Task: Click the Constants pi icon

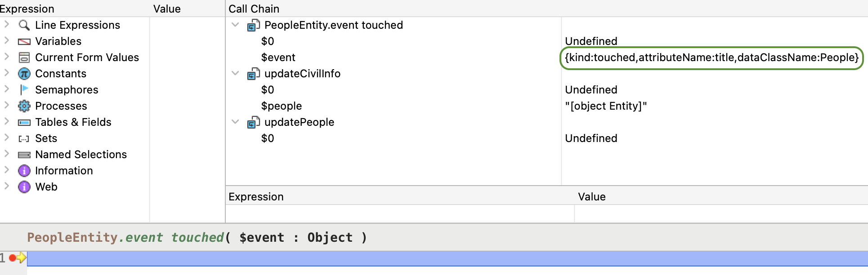Action: click(x=24, y=74)
